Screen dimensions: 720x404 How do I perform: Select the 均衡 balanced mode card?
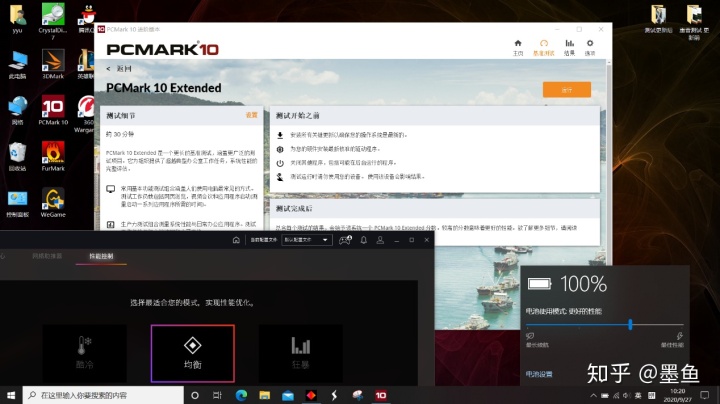pos(192,354)
